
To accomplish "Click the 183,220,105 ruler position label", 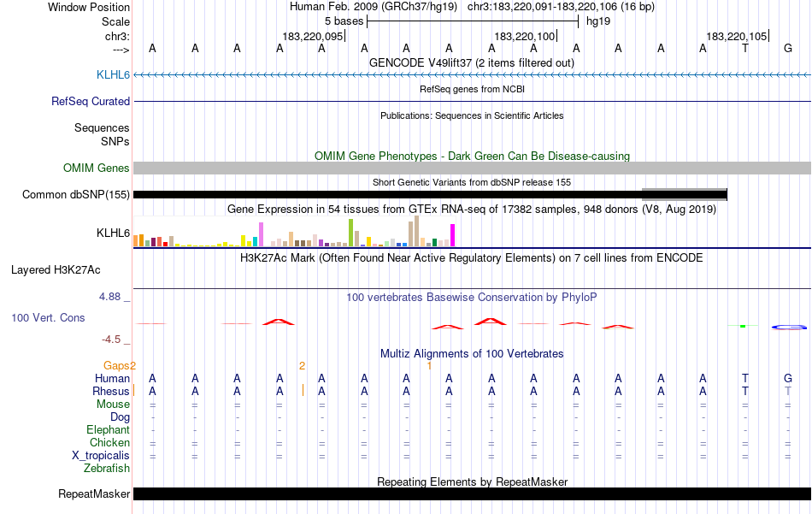I will click(737, 36).
